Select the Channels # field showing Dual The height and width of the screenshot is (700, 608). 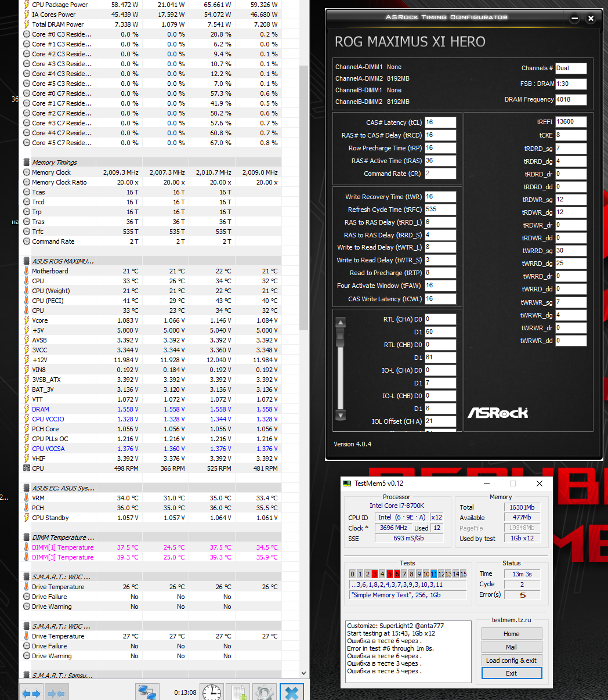coord(571,68)
